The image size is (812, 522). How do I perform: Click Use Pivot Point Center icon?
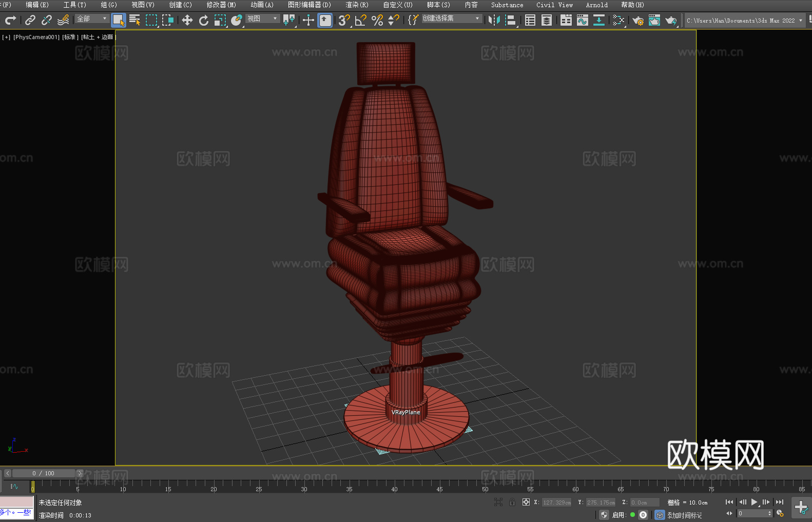(x=289, y=20)
